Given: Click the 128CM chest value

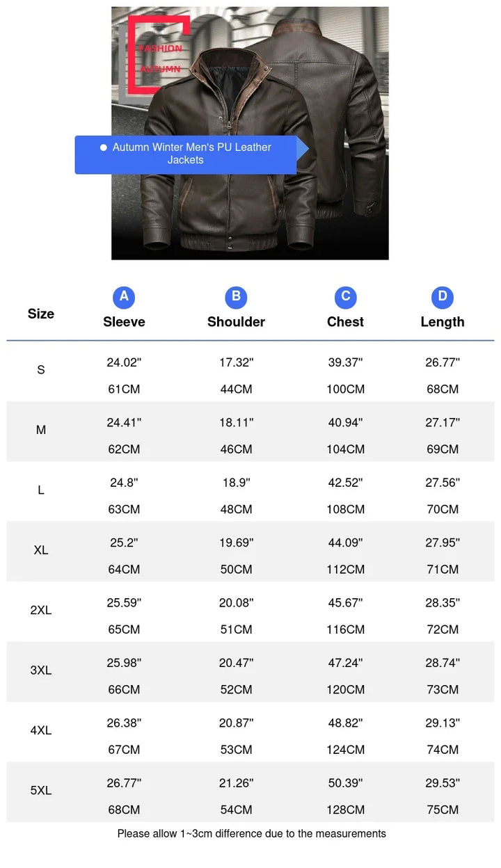Looking at the screenshot, I should click(345, 810).
